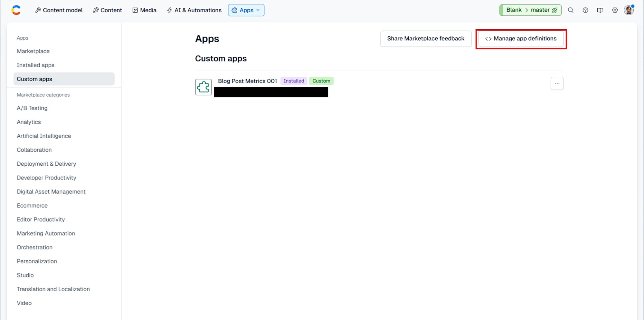Click the Blog Post Metrics 001 app name
Image resolution: width=644 pixels, height=320 pixels.
[247, 81]
